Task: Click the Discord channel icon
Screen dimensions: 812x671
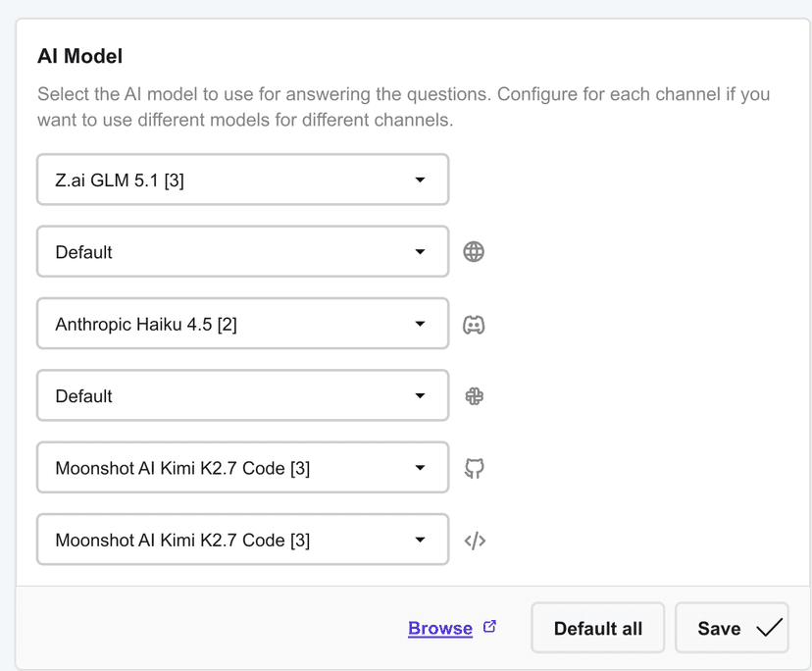Action: pyautogui.click(x=474, y=325)
